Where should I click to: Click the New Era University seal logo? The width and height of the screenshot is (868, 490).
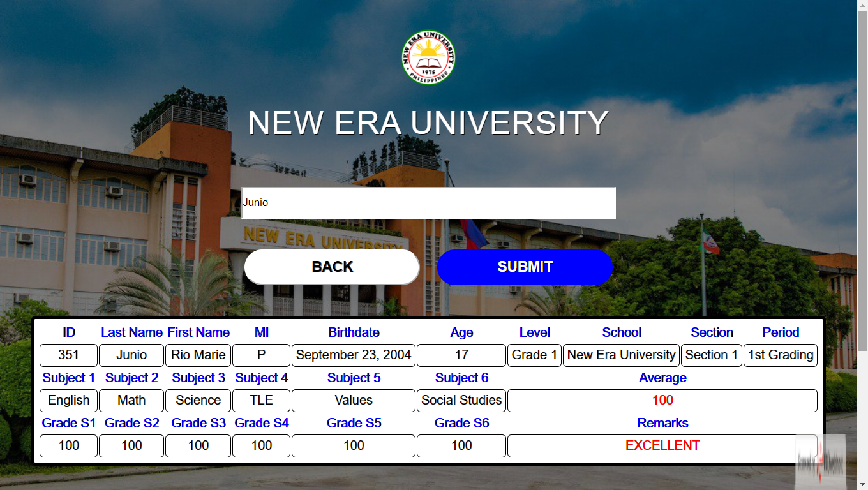(x=428, y=57)
